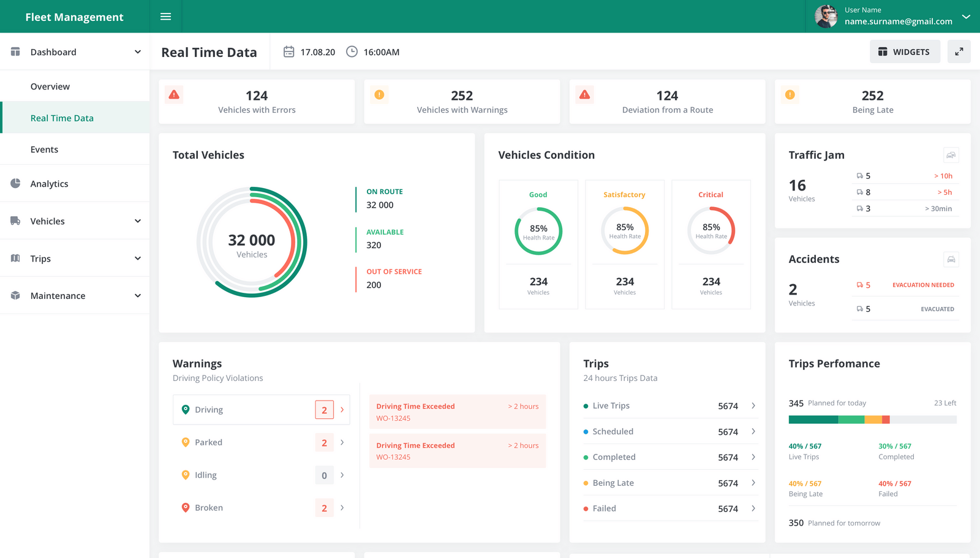Go to the Overview page

pos(50,86)
